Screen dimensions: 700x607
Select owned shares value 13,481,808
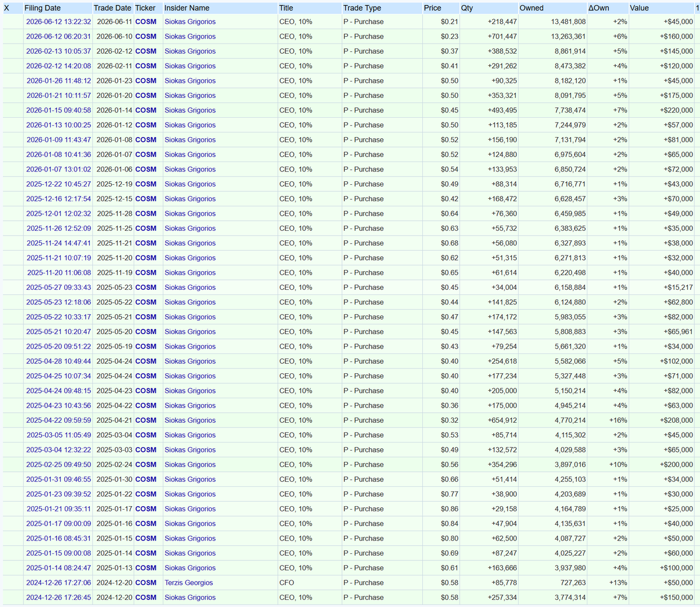[x=568, y=22]
